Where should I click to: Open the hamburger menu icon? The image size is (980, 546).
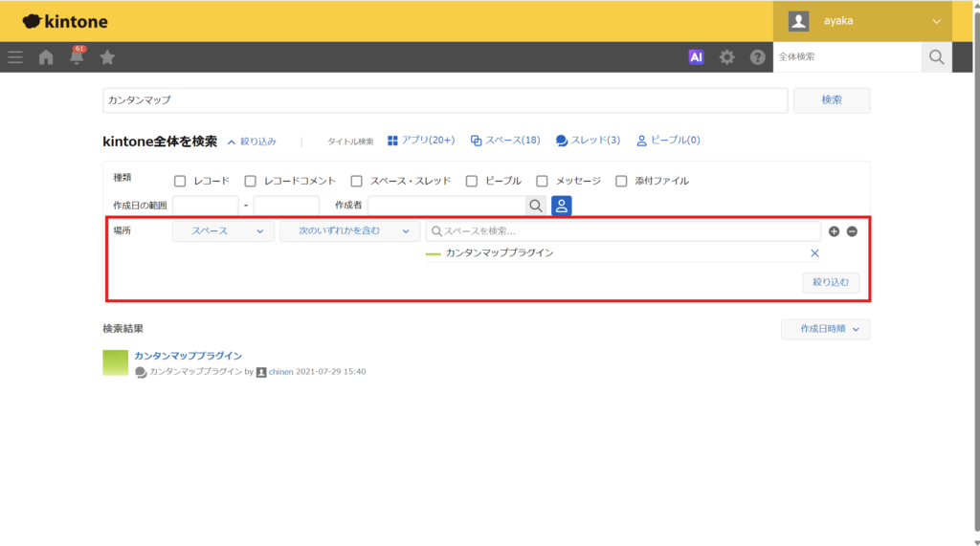(15, 57)
